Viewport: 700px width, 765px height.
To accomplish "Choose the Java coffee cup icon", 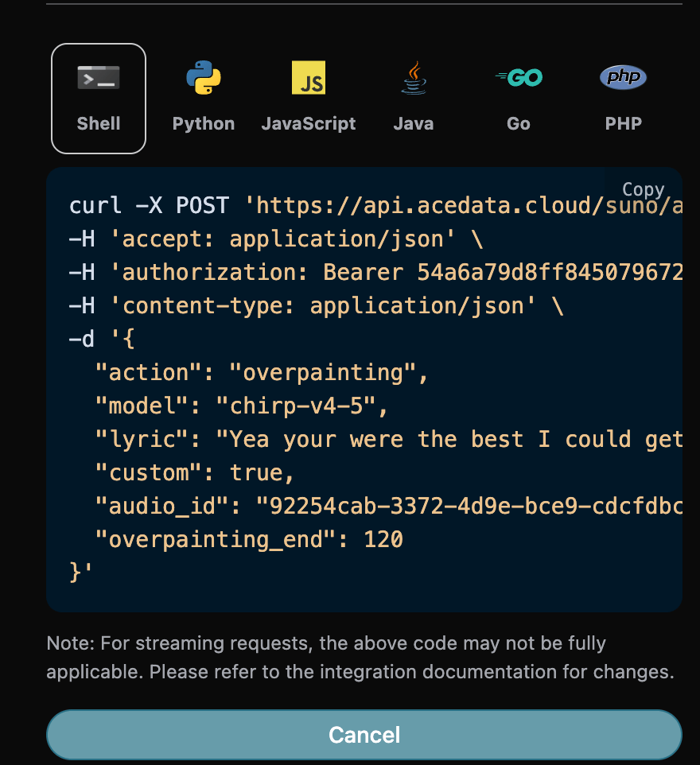I will click(413, 78).
